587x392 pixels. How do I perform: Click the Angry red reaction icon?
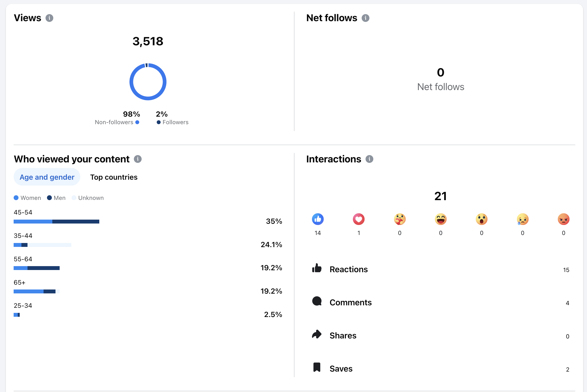(563, 219)
